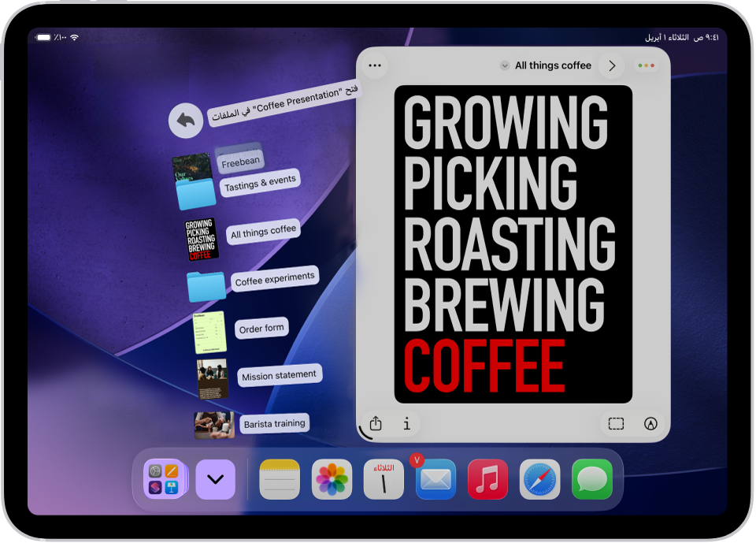View file details with the info (i) icon

pos(406,424)
